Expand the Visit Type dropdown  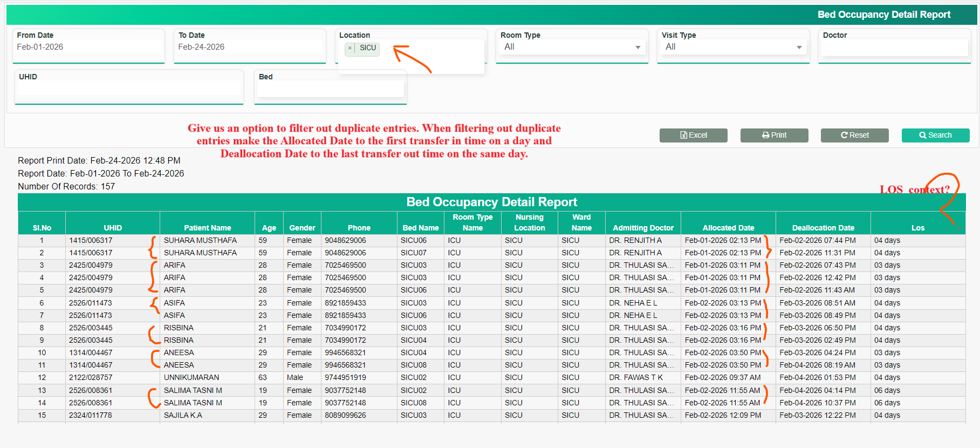[732, 47]
